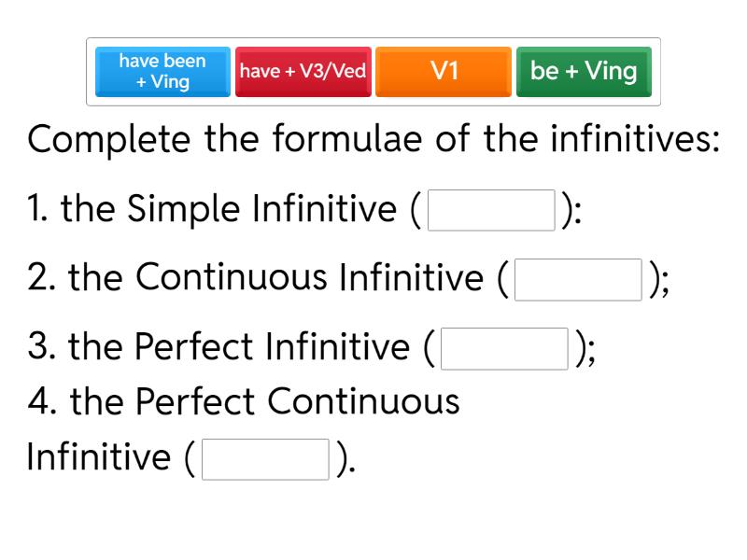Click the word "Continuous" in item 2

[231, 279]
